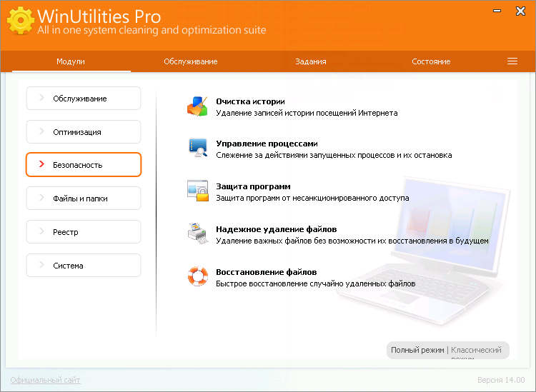Viewport: 536px width, 392px height.
Task: Close the WinUtilities Pro window
Action: point(520,11)
